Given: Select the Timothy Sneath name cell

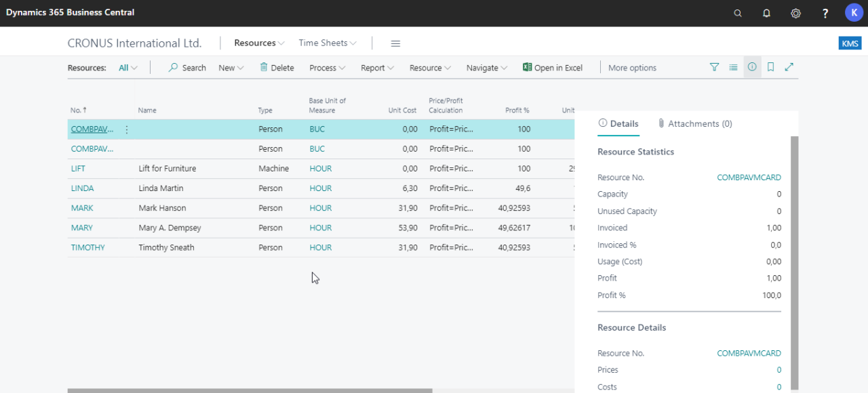Looking at the screenshot, I should click(166, 247).
